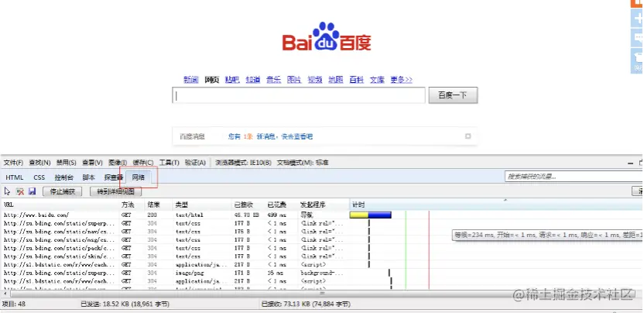Image resolution: width=644 pixels, height=313 pixels.
Task: Open the 查找(N) menu
Action: [39, 163]
